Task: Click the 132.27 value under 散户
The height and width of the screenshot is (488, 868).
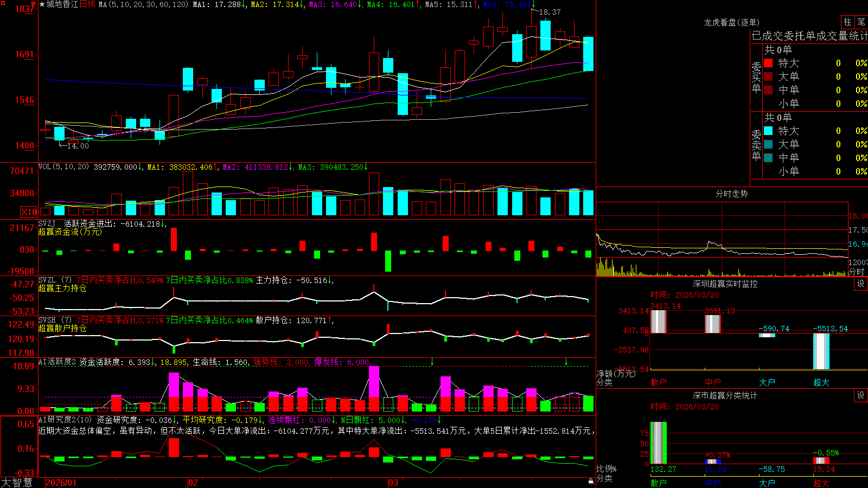Action: [663, 469]
